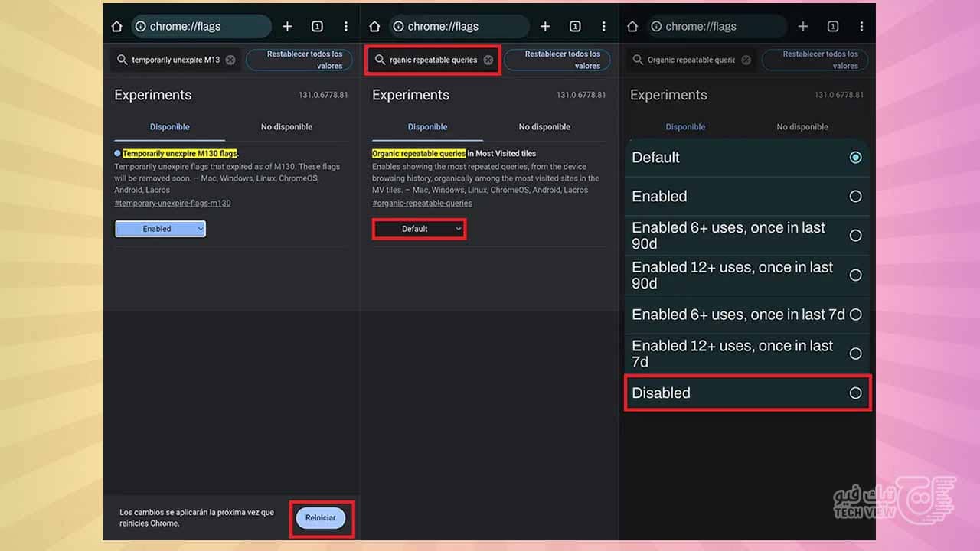The image size is (980, 551).
Task: Click version 131.0.6778.81 in the middle screenshot
Action: 581,95
